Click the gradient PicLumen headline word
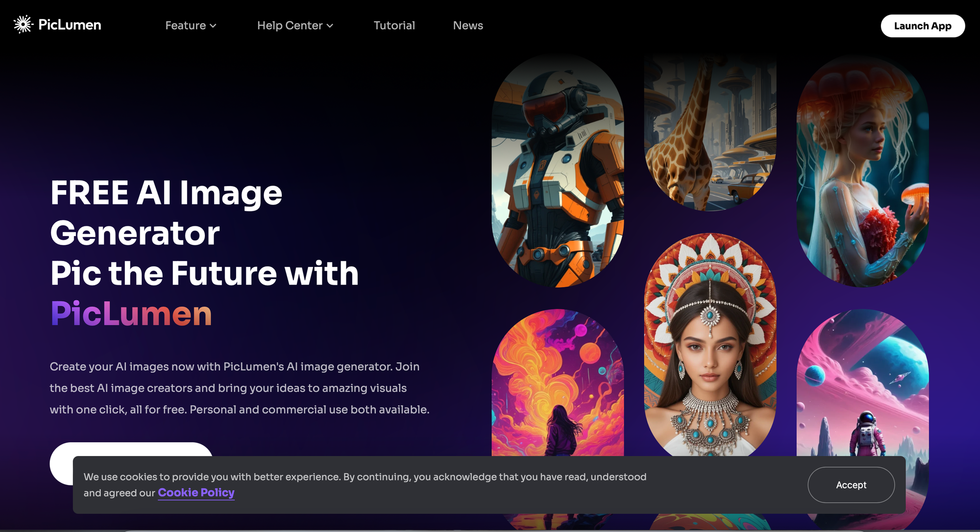This screenshot has width=980, height=532. click(131, 314)
